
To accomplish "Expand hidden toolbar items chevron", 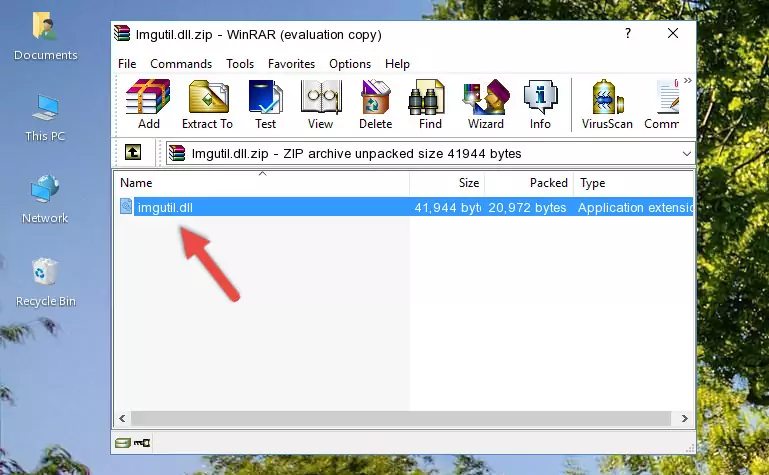I will (688, 80).
